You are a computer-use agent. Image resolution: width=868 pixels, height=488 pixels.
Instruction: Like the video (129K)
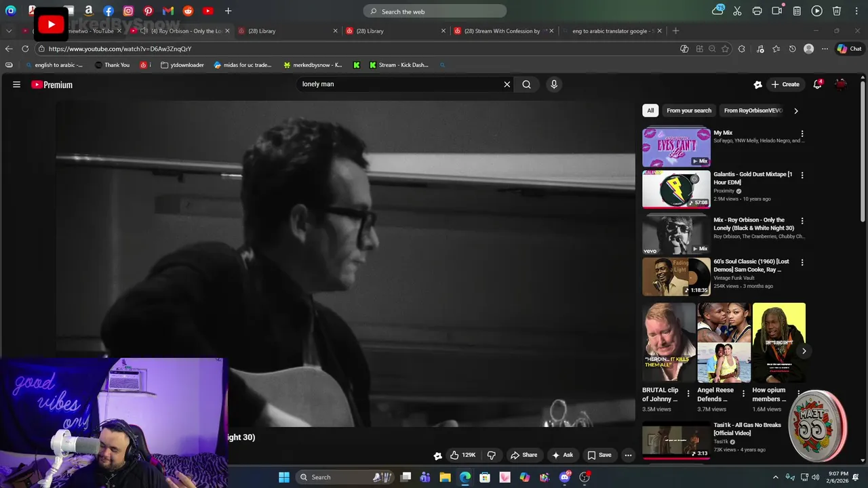462,455
